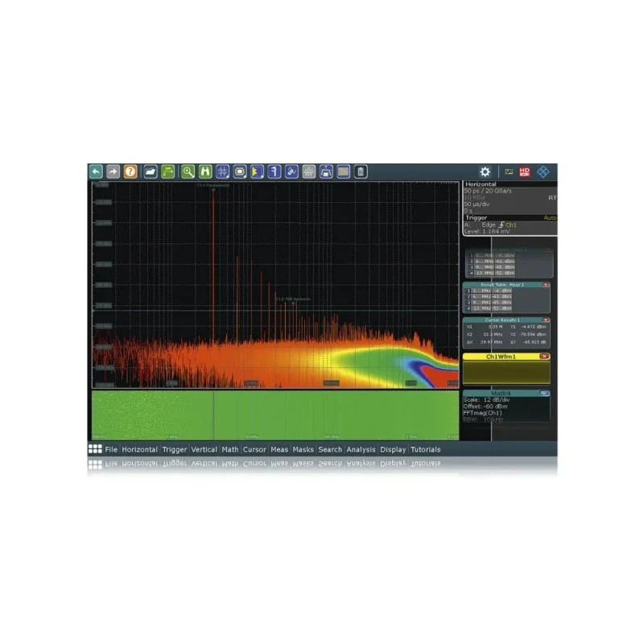The image size is (644, 644).
Task: Open help with the orange question mark
Action: pyautogui.click(x=130, y=171)
